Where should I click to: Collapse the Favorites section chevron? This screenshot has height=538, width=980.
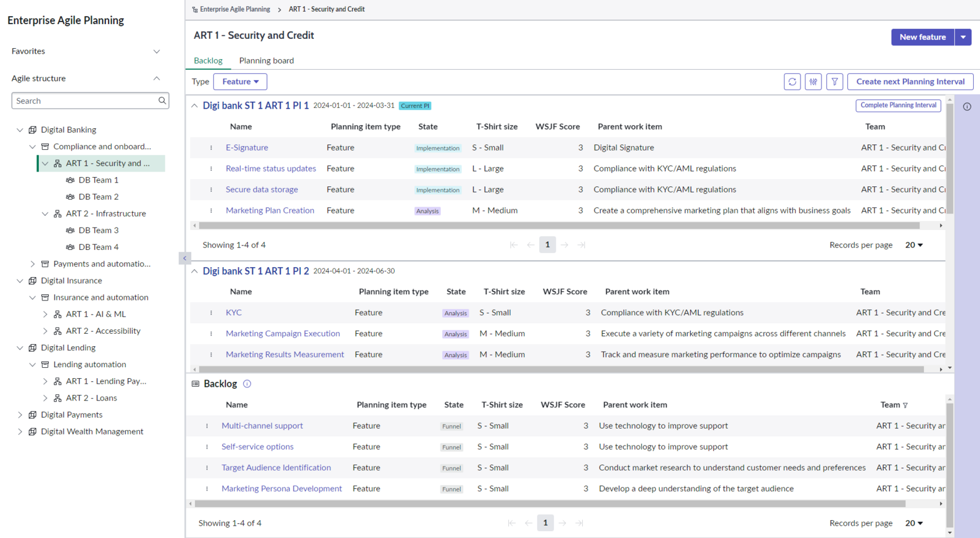click(x=157, y=51)
